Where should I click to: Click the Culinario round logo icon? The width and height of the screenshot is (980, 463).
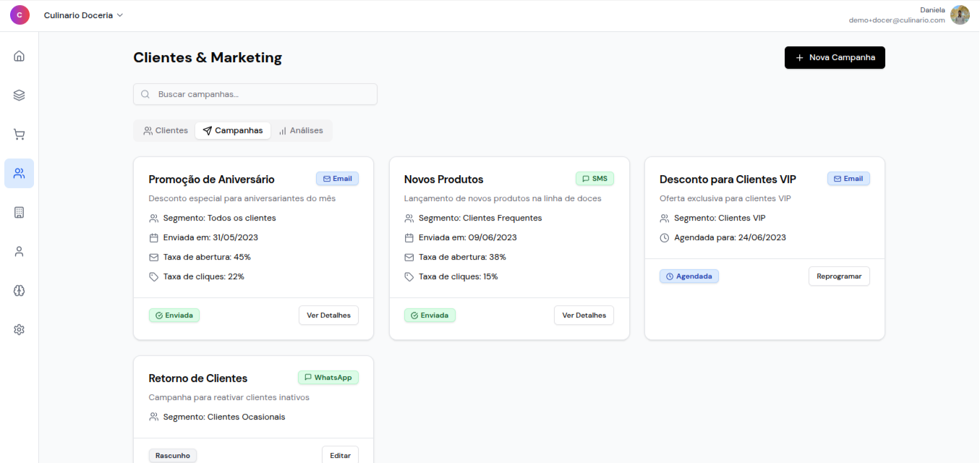[20, 15]
